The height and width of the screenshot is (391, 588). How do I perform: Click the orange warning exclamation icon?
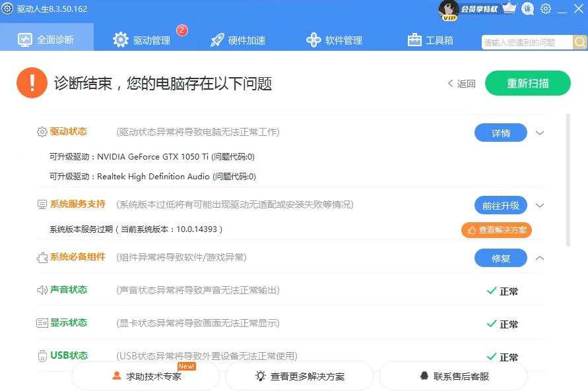tap(32, 83)
